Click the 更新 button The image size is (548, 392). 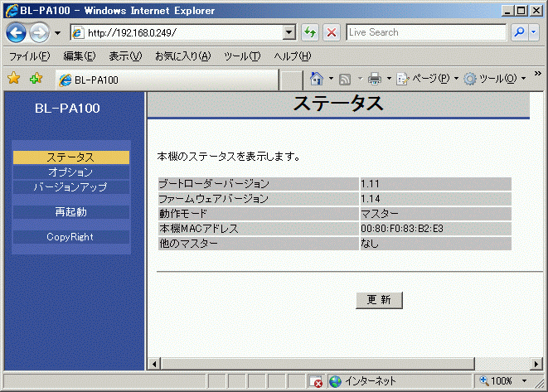pos(379,300)
